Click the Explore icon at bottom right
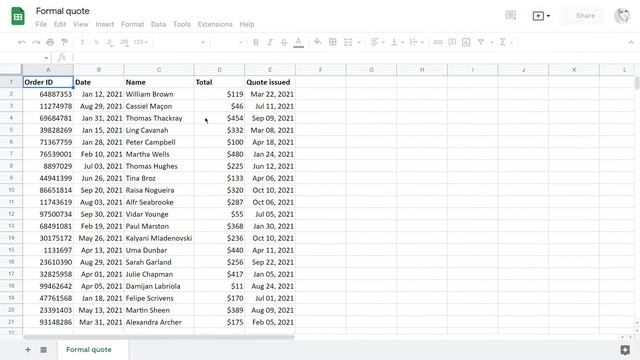The width and height of the screenshot is (640, 360). click(625, 350)
